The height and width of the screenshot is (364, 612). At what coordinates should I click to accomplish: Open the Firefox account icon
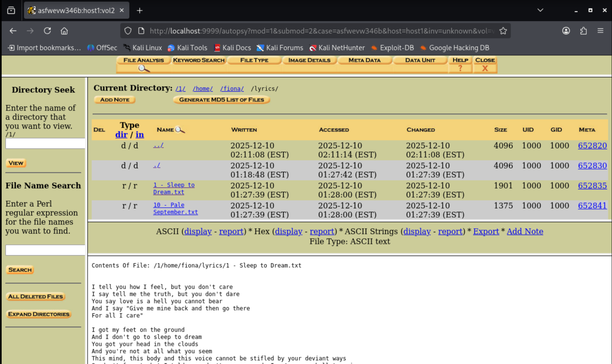[566, 31]
